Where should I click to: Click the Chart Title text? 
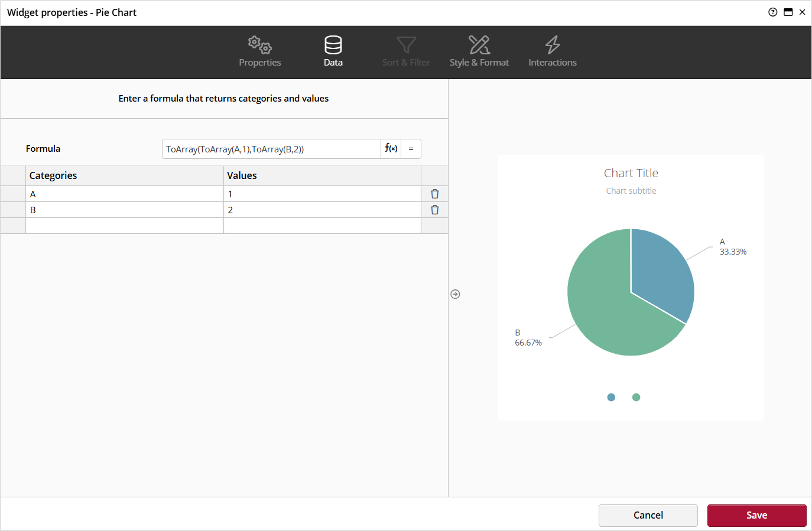click(631, 173)
